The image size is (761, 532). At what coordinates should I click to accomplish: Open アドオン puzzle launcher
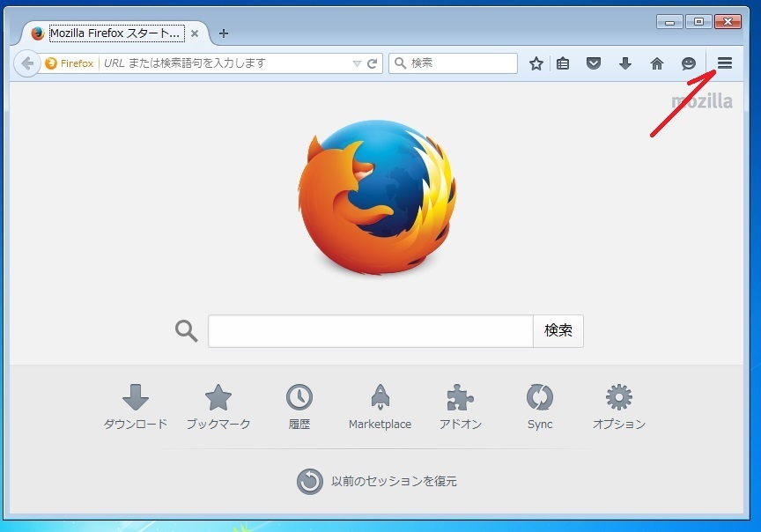point(460,407)
